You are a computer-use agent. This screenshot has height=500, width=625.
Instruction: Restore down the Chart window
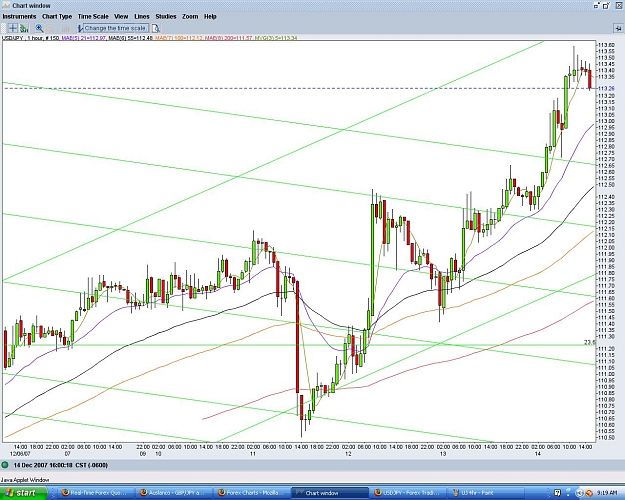pyautogui.click(x=597, y=6)
